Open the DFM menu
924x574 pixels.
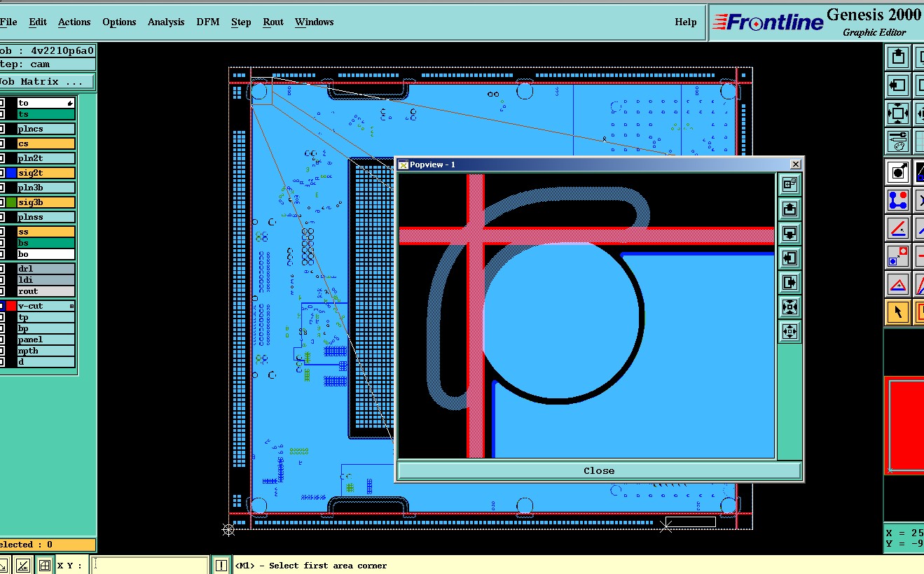(208, 22)
